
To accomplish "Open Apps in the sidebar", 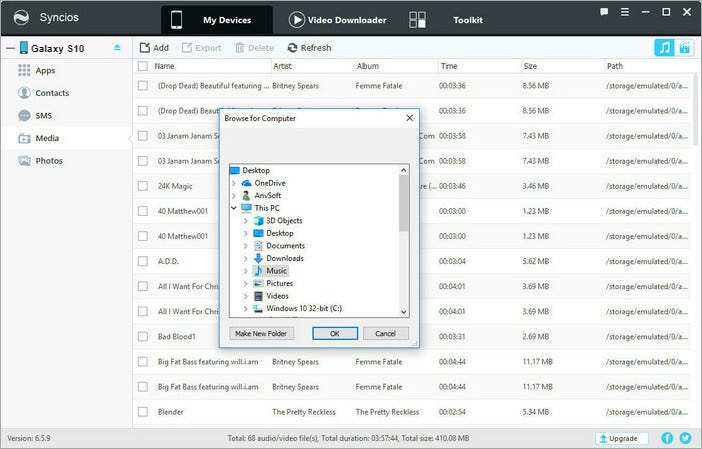I will coord(37,70).
